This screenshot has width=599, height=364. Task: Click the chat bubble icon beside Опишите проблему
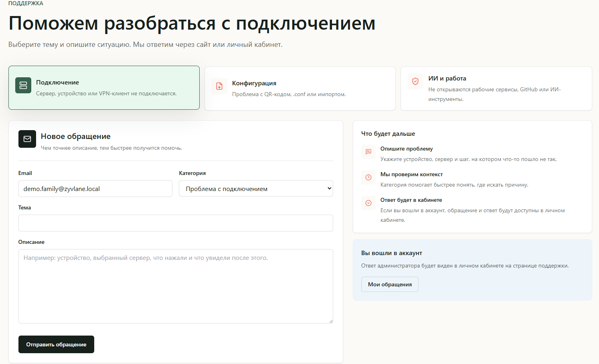[368, 152]
